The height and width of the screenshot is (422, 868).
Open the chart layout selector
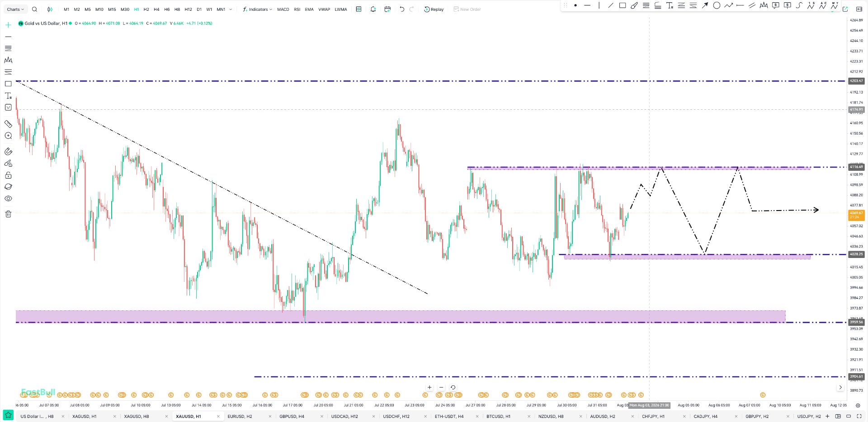838,416
